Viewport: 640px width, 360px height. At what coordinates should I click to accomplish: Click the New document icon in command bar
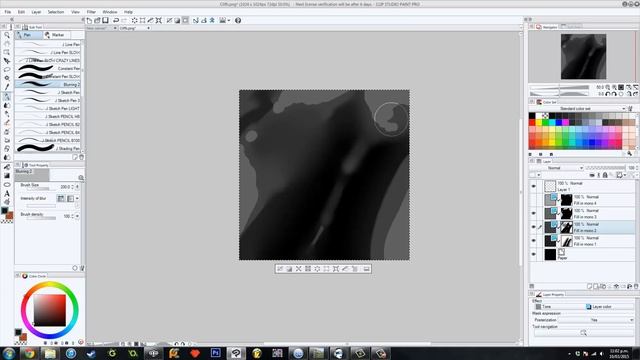pyautogui.click(x=89, y=20)
